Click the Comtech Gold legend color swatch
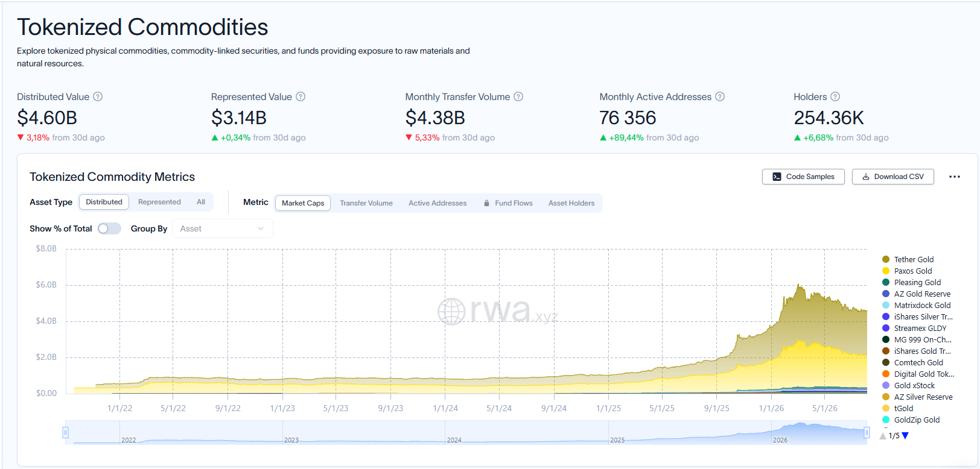Image resolution: width=980 pixels, height=469 pixels. (x=886, y=362)
